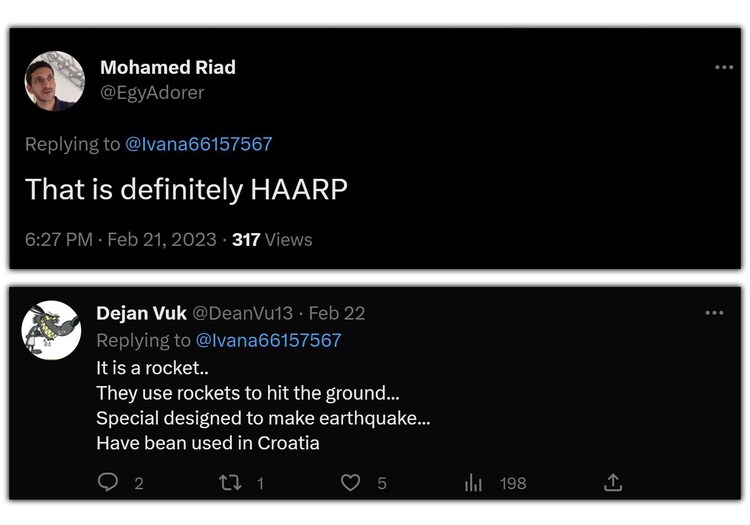Open the more options menu on Dejan Vuk's reply
The image size is (750, 525).
point(714,313)
